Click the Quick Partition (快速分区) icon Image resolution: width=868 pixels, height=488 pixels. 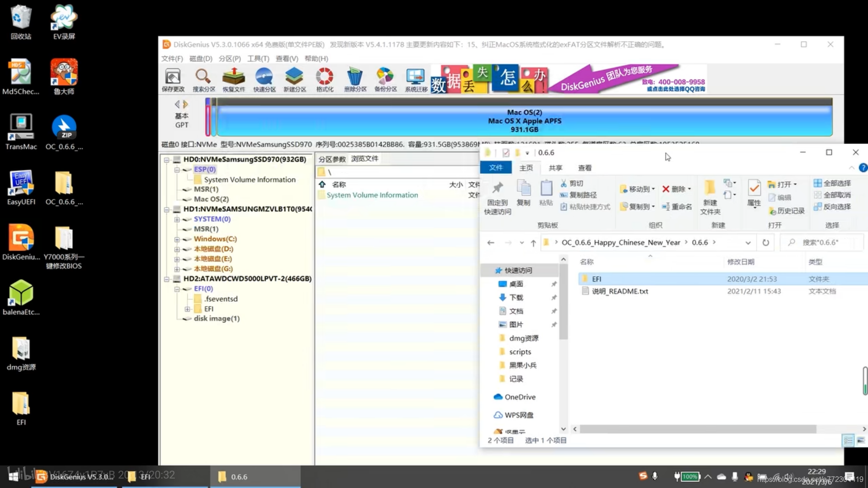[x=264, y=80]
